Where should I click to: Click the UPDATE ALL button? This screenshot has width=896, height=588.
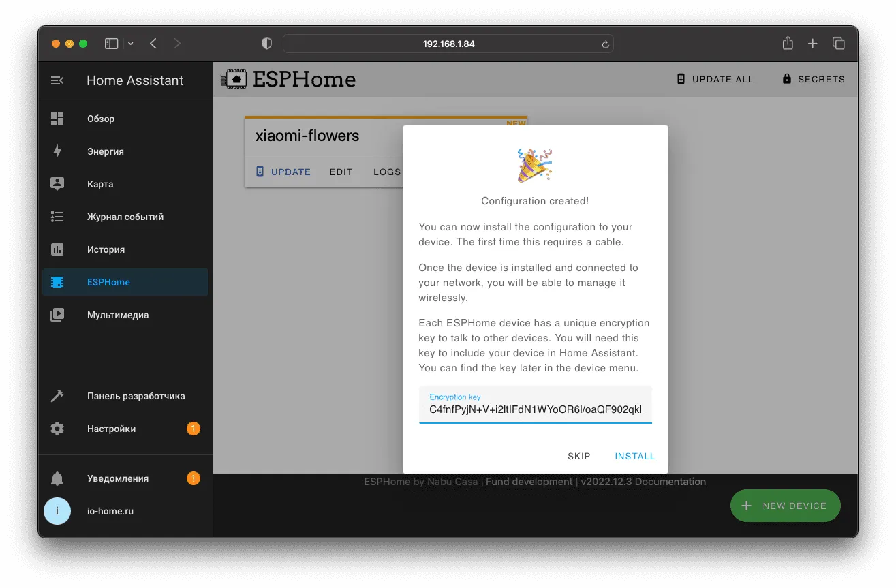pyautogui.click(x=715, y=79)
